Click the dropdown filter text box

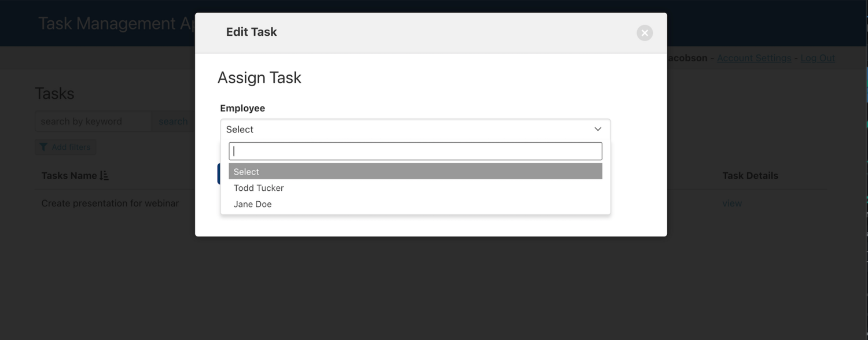[415, 151]
